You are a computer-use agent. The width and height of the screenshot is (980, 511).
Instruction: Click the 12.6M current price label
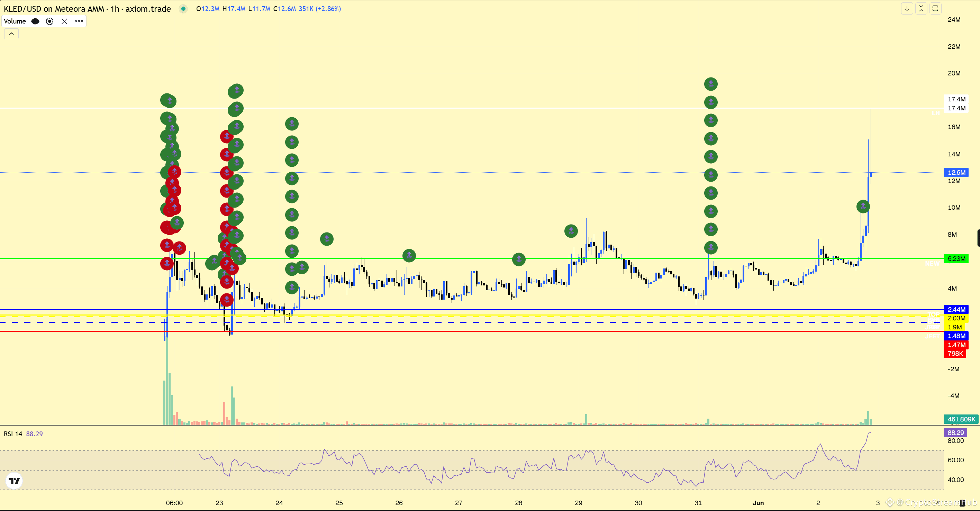pos(956,172)
